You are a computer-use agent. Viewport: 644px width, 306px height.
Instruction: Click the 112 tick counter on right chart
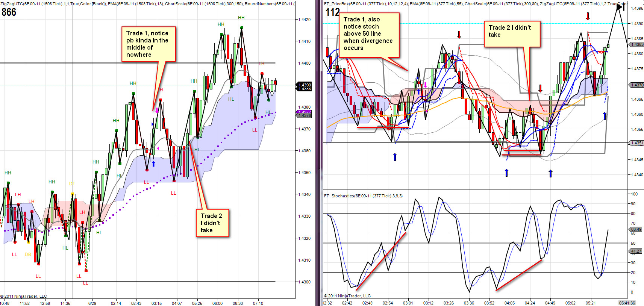(332, 12)
